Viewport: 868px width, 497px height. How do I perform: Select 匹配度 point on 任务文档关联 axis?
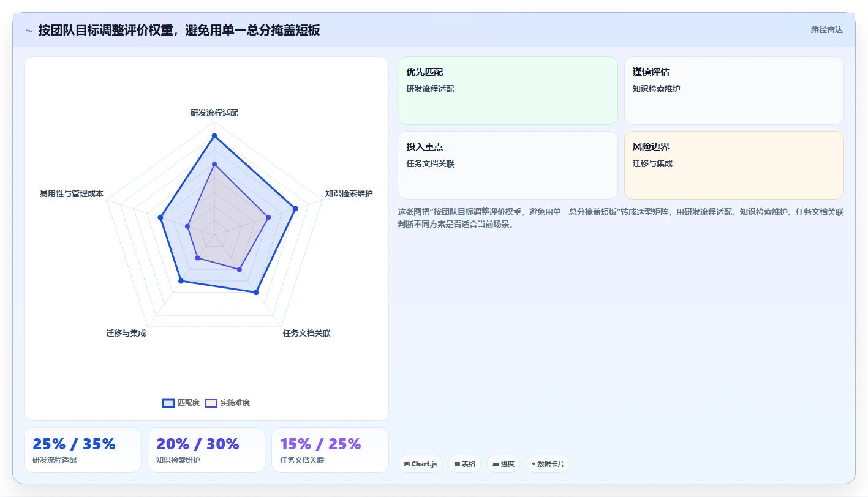(x=256, y=293)
